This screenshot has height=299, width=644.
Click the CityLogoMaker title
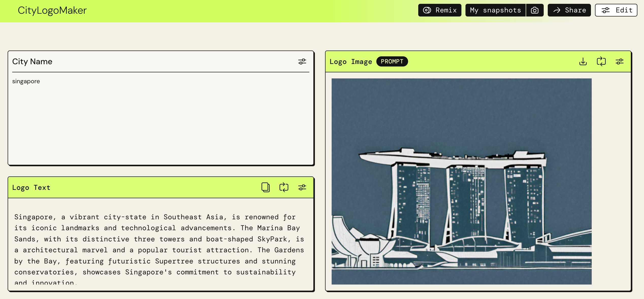click(52, 10)
